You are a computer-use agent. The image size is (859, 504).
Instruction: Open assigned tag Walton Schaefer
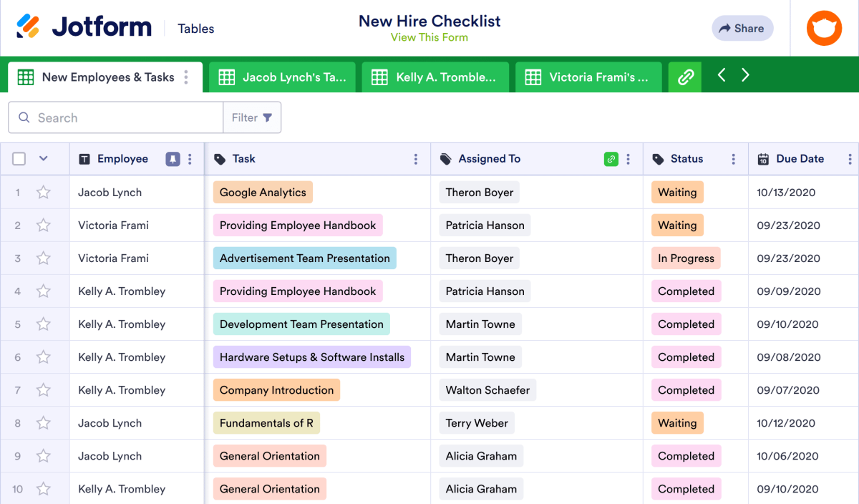pos(487,389)
